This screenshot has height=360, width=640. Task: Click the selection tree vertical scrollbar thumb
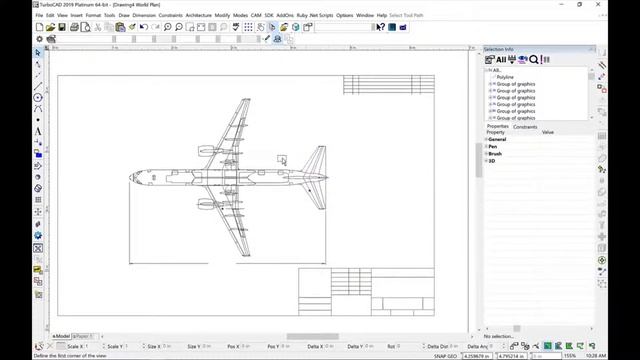[591, 76]
